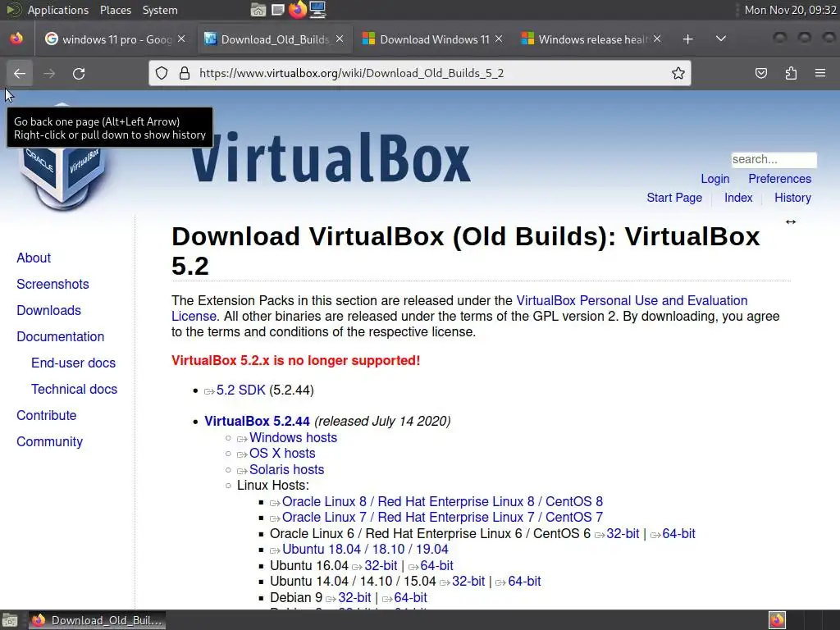840x630 pixels.
Task: Launch Firefox from top panel icon
Action: 297,10
